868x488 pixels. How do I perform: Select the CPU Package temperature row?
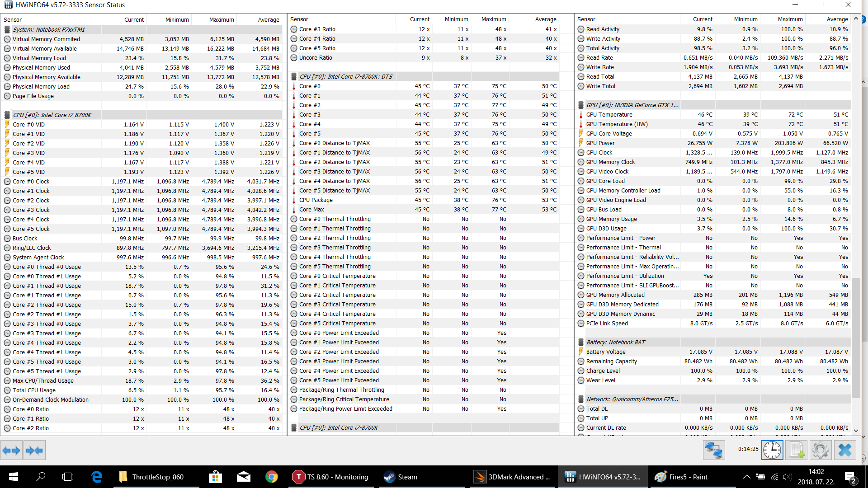(x=424, y=200)
